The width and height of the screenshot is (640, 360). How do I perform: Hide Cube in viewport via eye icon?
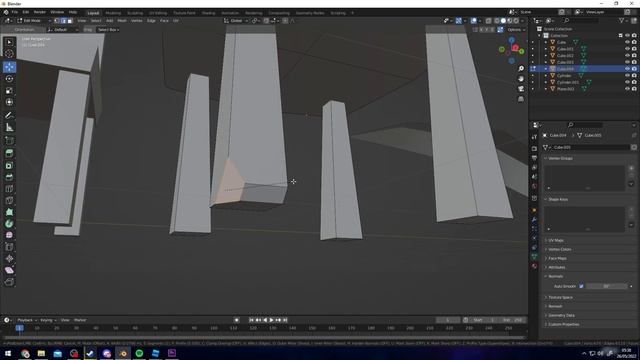point(627,42)
